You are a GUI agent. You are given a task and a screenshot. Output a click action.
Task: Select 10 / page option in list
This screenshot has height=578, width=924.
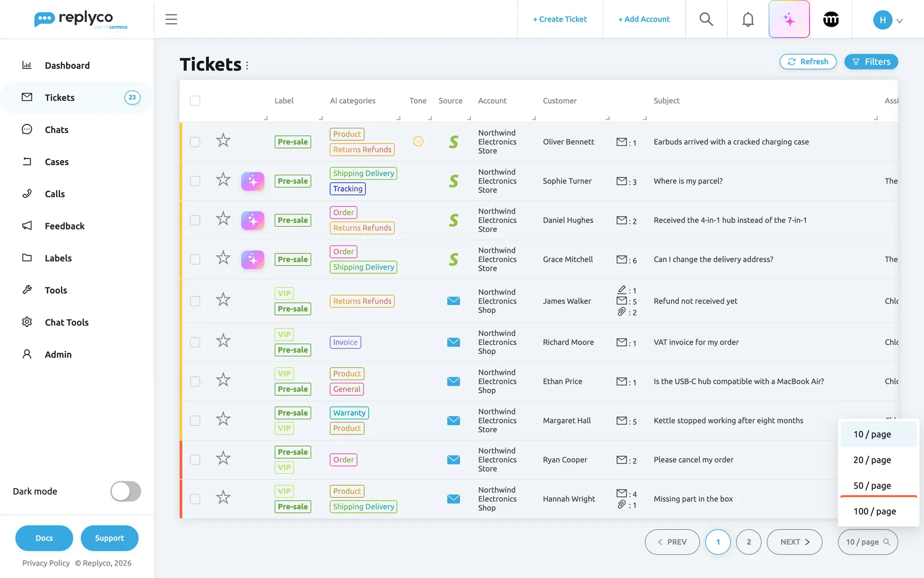click(x=878, y=434)
